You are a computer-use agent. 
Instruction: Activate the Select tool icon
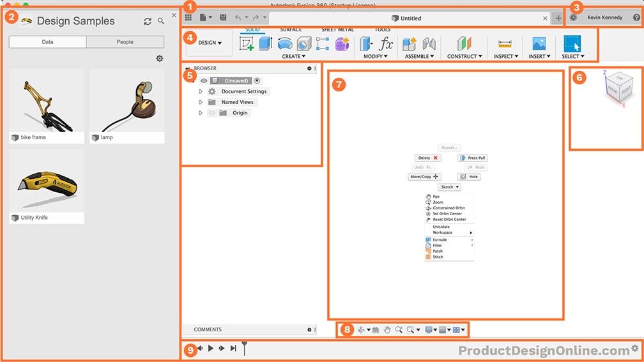572,43
